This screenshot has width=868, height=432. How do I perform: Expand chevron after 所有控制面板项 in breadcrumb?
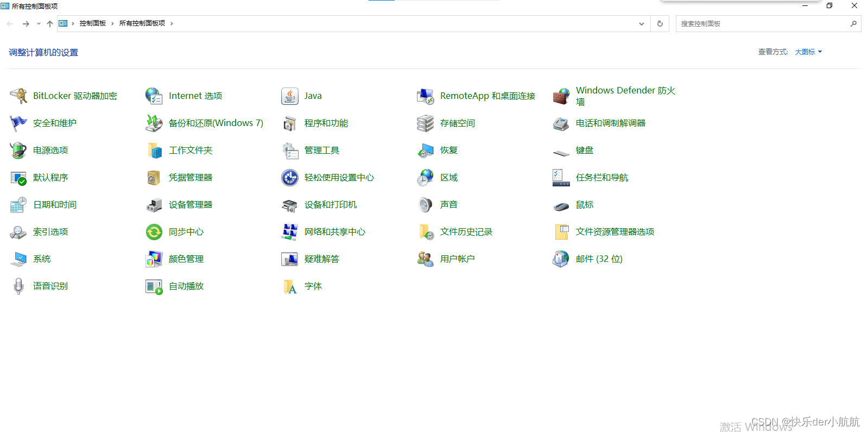172,24
